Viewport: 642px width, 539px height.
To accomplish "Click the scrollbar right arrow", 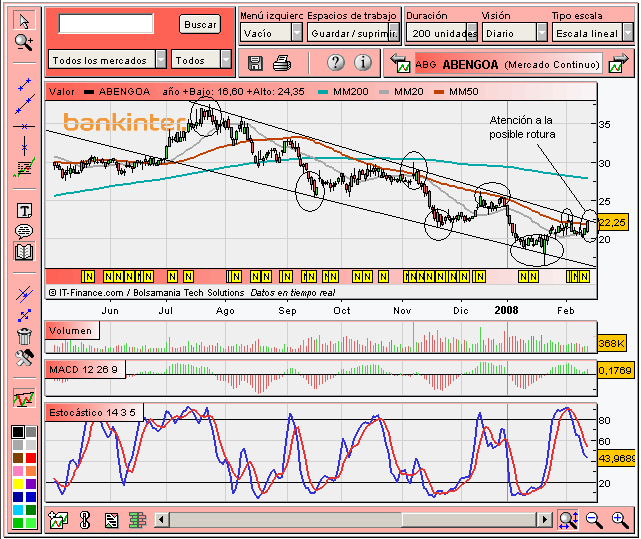I will click(544, 520).
